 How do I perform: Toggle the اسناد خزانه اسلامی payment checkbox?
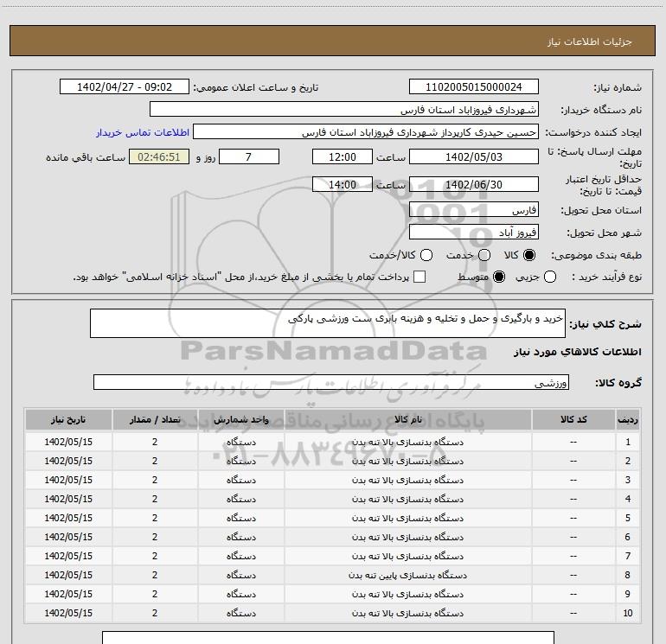coord(419,277)
